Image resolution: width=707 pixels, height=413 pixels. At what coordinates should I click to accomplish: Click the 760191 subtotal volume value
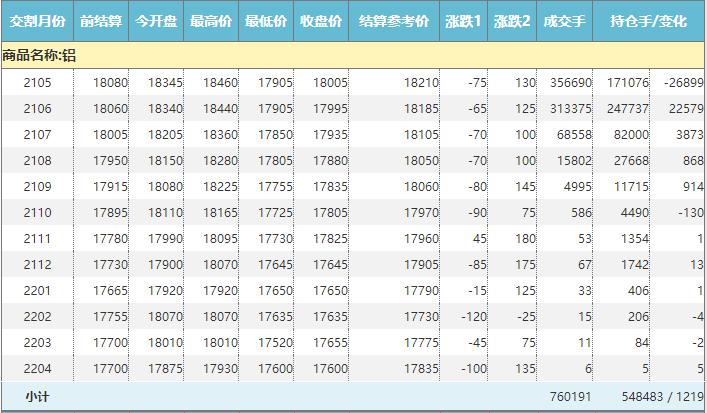pos(570,397)
